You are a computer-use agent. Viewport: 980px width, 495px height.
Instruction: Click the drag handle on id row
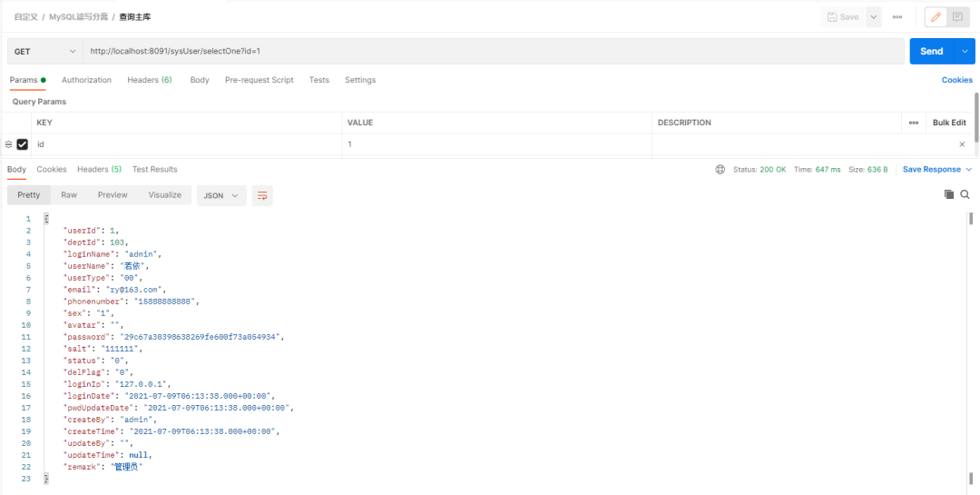coord(9,144)
